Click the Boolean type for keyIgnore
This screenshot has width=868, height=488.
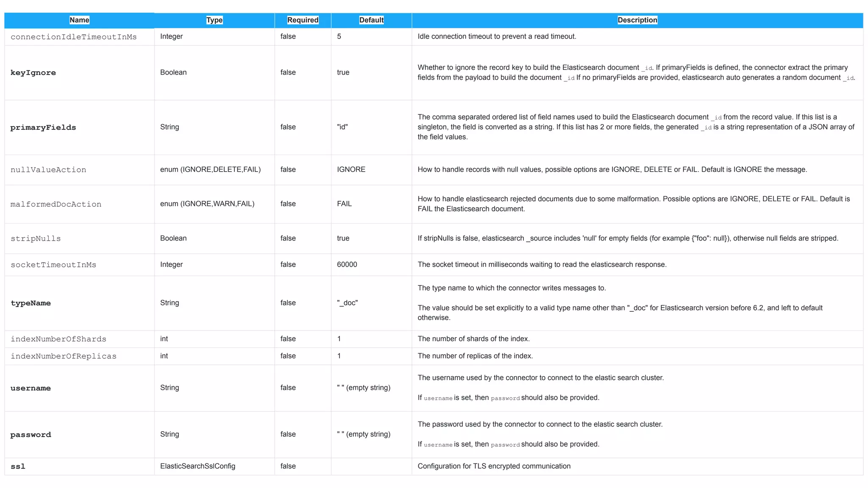(x=173, y=72)
